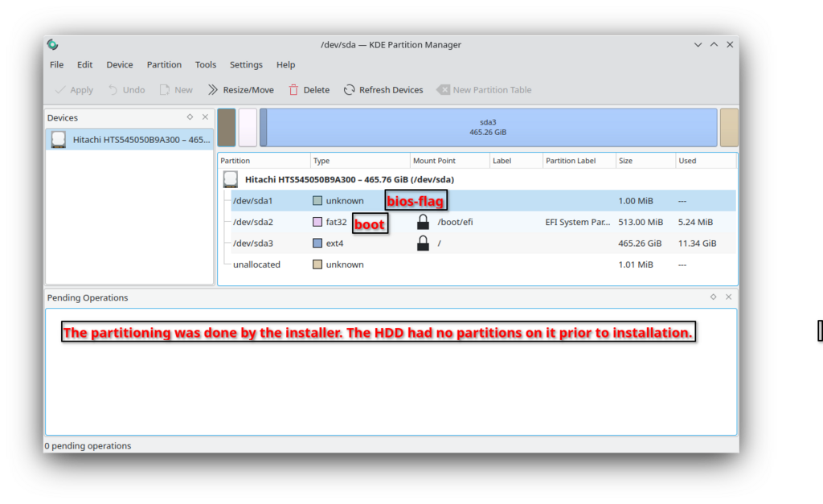Click the Delete toolbar button
The image size is (823, 504).
coord(309,90)
